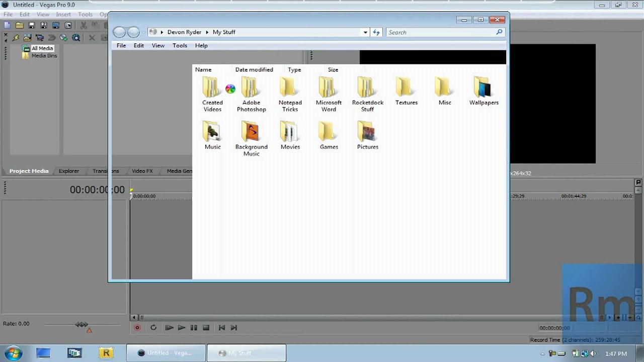The image size is (644, 362).
Task: Open Edit menu in Explorer window
Action: click(139, 45)
